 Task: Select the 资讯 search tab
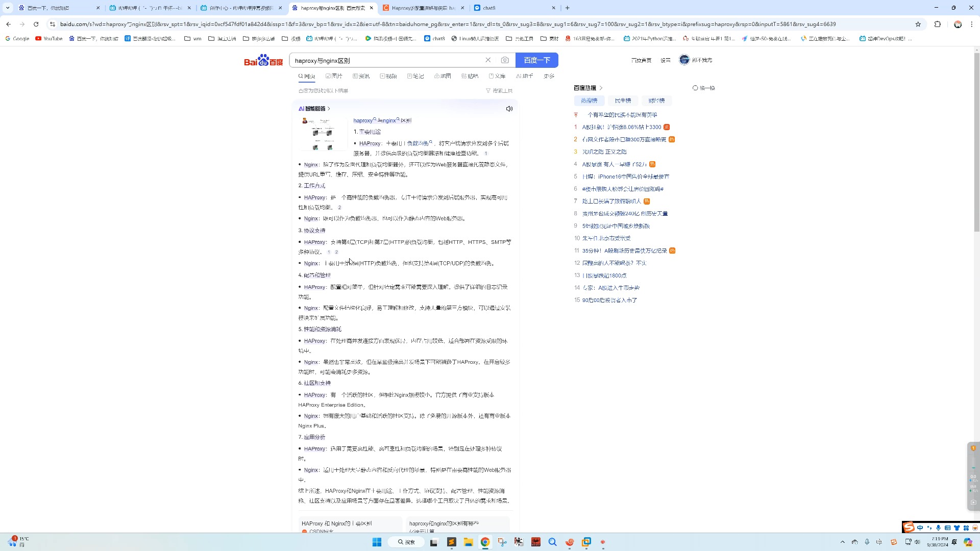point(361,76)
